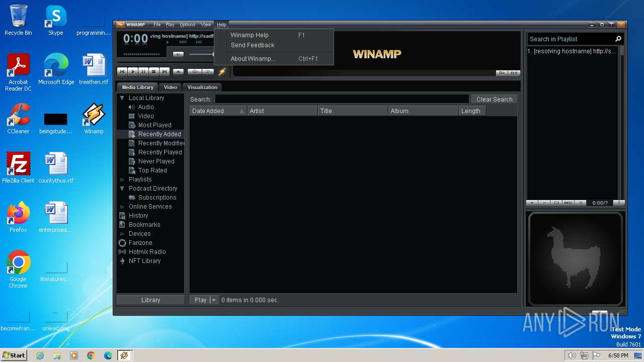The width and height of the screenshot is (644, 362).
Task: Sort by the Length column header
Action: point(472,111)
